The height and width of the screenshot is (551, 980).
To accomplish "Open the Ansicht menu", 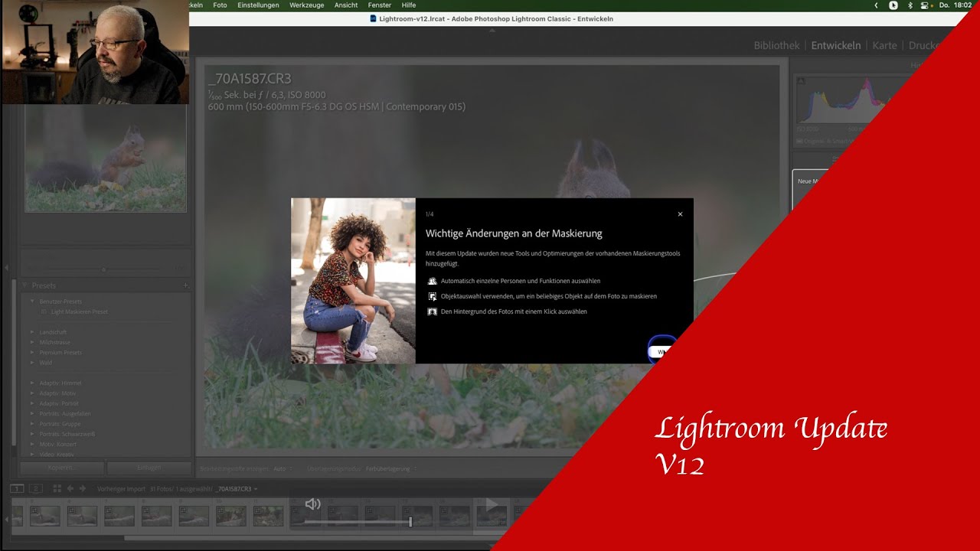I will click(x=346, y=5).
